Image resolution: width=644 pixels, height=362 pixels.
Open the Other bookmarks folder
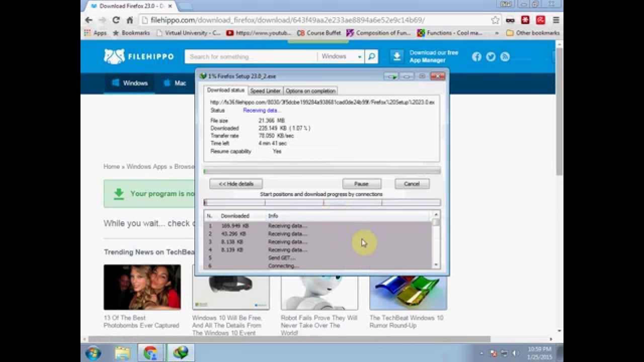533,33
